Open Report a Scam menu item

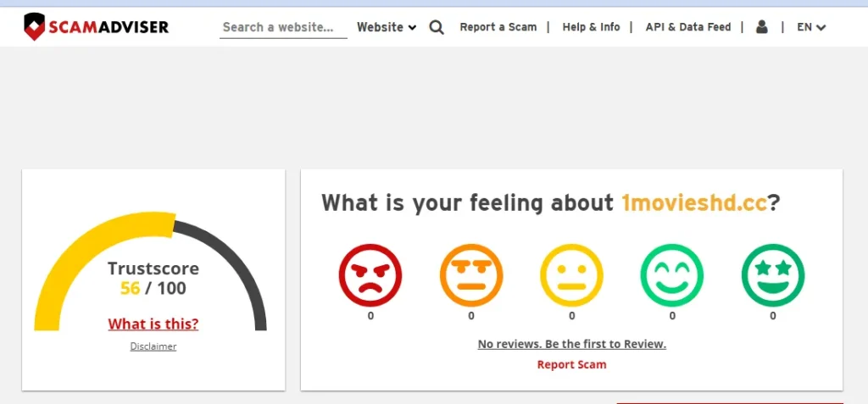click(x=498, y=27)
